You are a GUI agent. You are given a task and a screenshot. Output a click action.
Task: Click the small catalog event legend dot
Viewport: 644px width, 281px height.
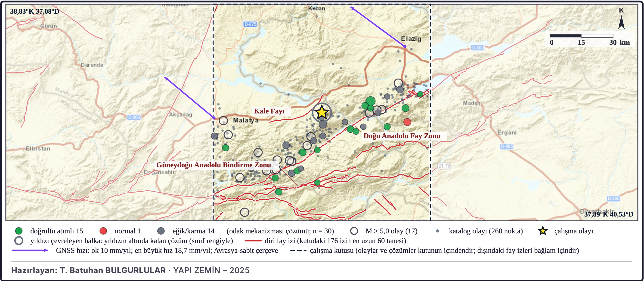point(437,231)
